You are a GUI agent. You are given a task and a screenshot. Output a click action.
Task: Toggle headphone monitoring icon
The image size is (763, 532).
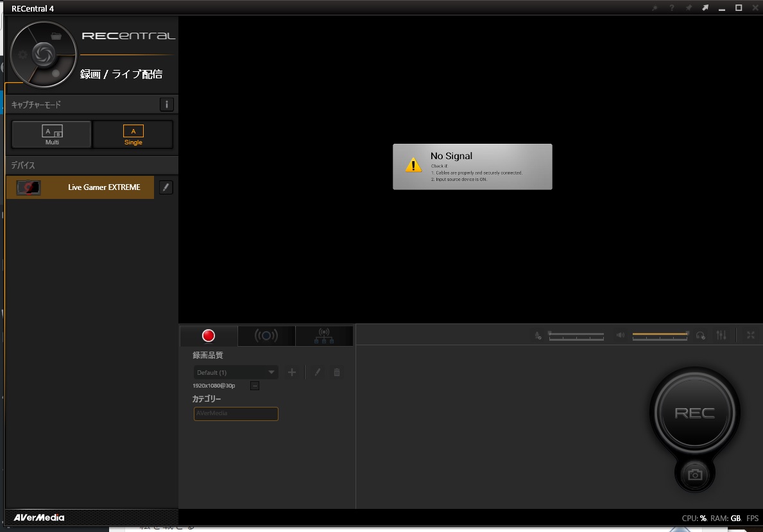[701, 336]
